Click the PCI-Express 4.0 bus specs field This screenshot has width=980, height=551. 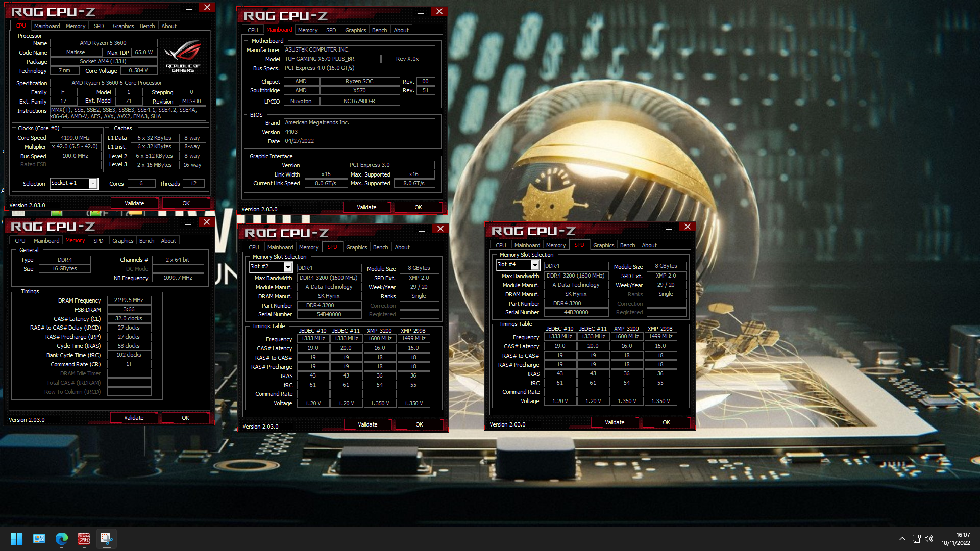(359, 68)
